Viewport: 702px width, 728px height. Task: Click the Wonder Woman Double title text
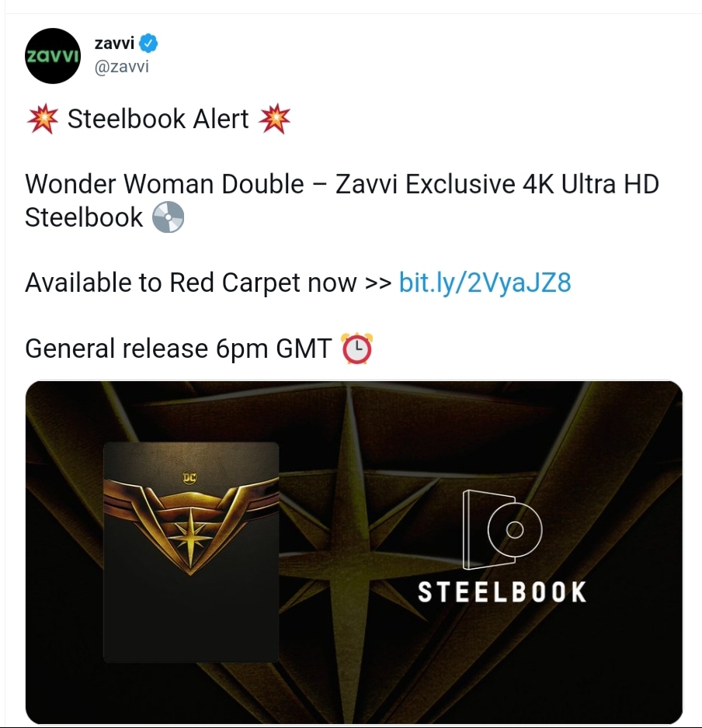point(165,184)
